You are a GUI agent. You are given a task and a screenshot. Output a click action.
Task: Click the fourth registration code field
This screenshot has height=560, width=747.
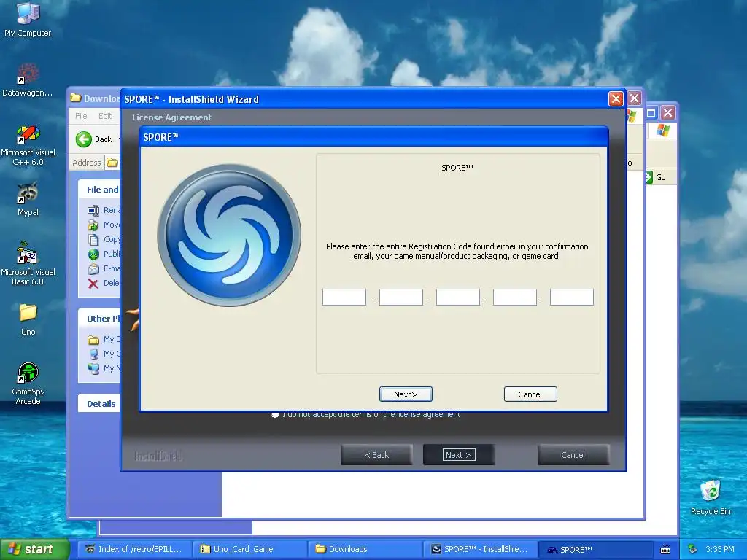tap(515, 297)
